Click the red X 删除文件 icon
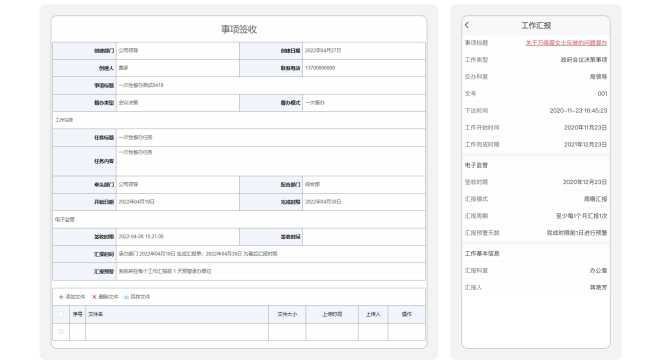This screenshot has height=360, width=665. [x=94, y=297]
